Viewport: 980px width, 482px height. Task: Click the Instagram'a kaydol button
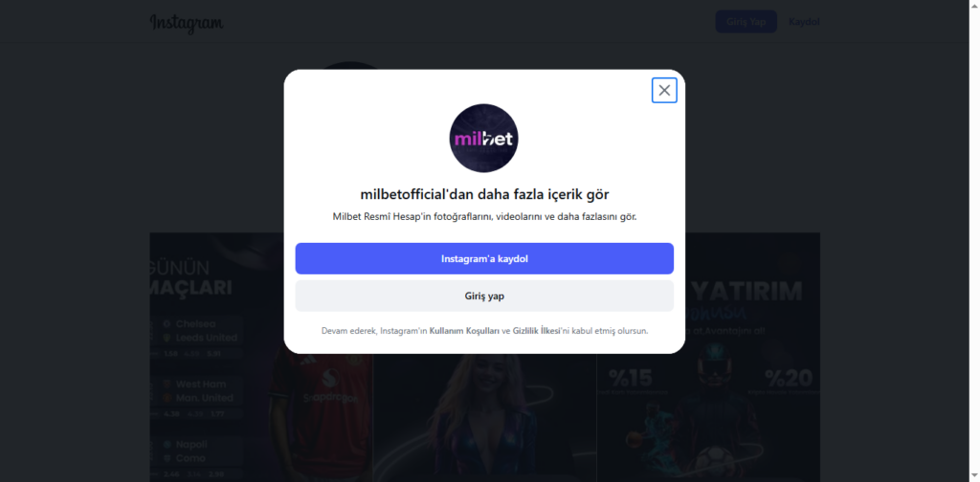[484, 258]
